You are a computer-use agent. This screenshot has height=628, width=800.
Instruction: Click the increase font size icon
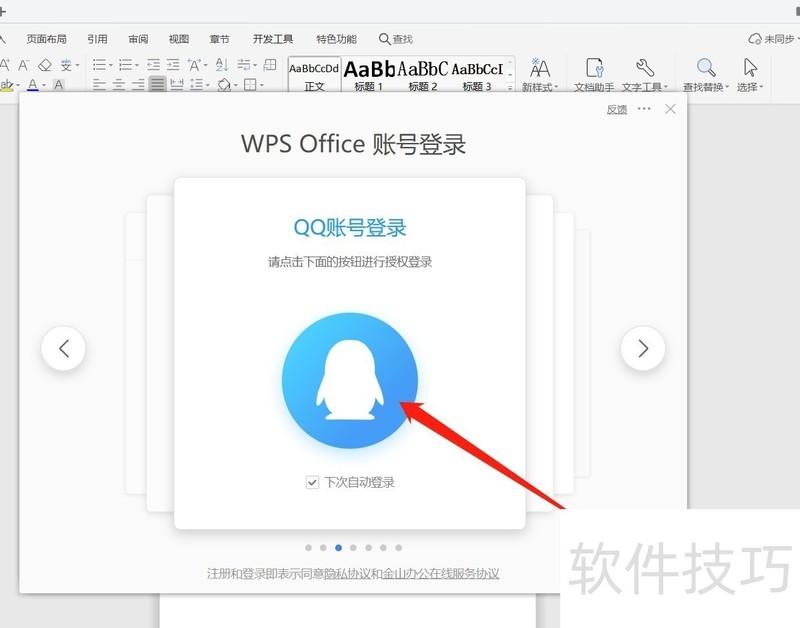pyautogui.click(x=5, y=65)
